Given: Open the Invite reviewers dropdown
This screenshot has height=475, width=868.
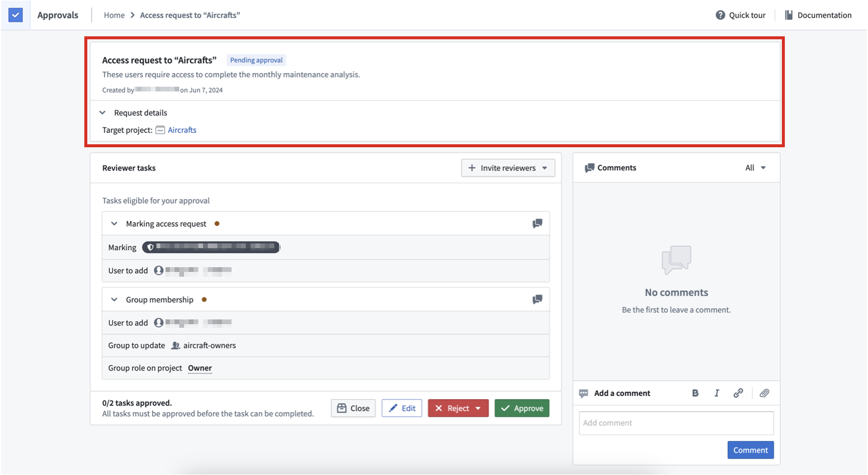Looking at the screenshot, I should pos(508,168).
